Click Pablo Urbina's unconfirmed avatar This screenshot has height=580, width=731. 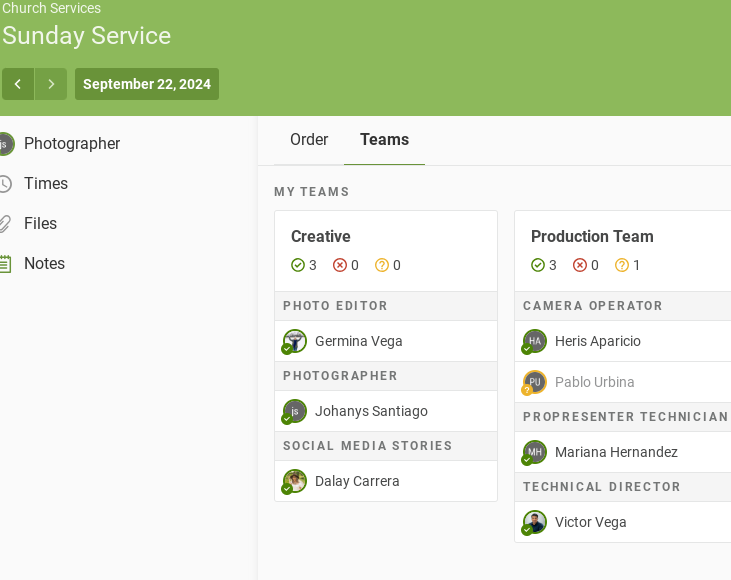pyautogui.click(x=535, y=382)
